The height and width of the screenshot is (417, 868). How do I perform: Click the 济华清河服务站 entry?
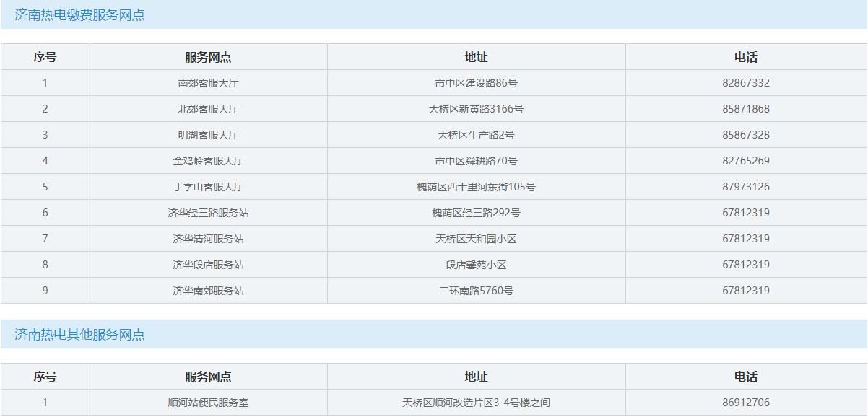coord(208,239)
